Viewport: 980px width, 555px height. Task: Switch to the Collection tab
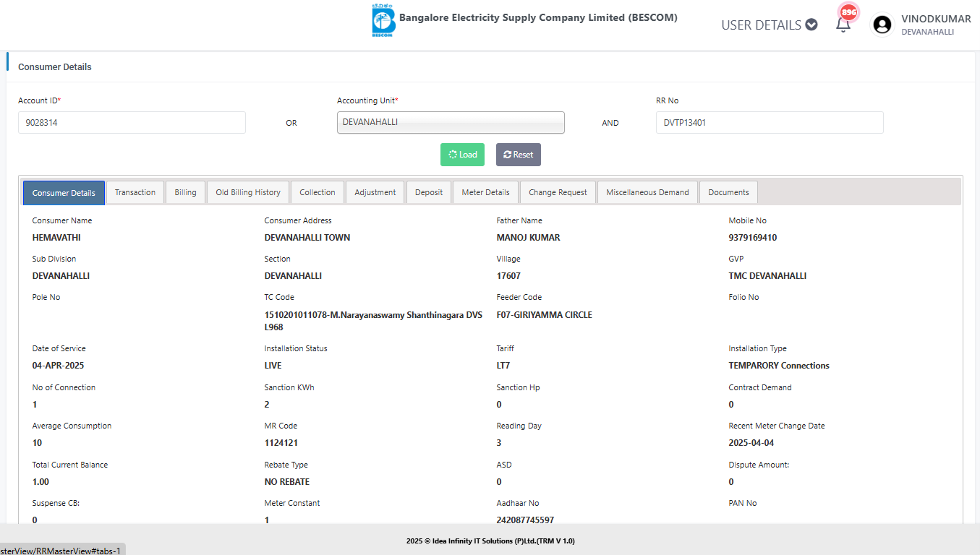click(318, 192)
